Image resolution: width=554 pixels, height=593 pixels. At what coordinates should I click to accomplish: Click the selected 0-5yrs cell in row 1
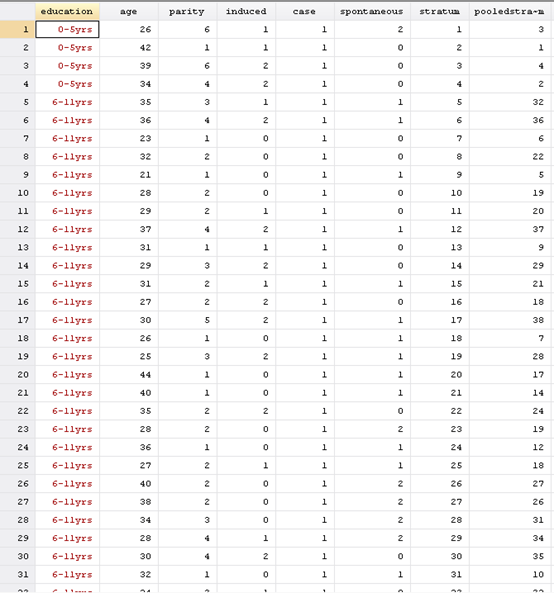[67, 29]
